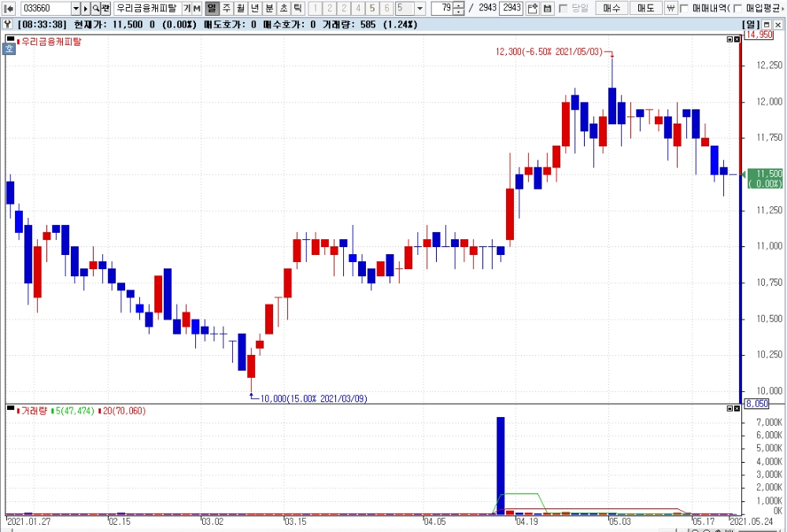Click the 03.15 date marker on the axis
The height and width of the screenshot is (532, 787).
295,522
